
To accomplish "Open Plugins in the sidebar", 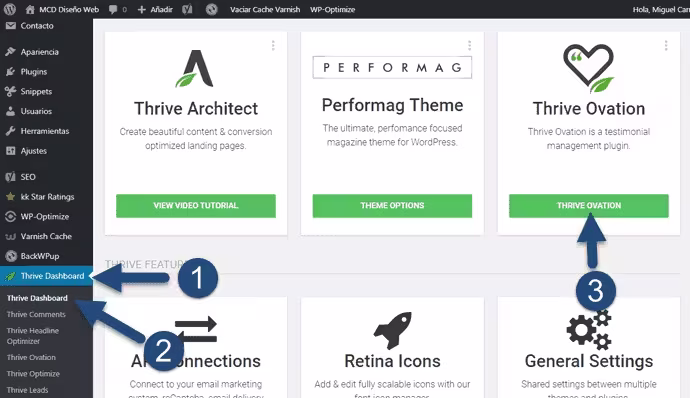I will (x=34, y=72).
